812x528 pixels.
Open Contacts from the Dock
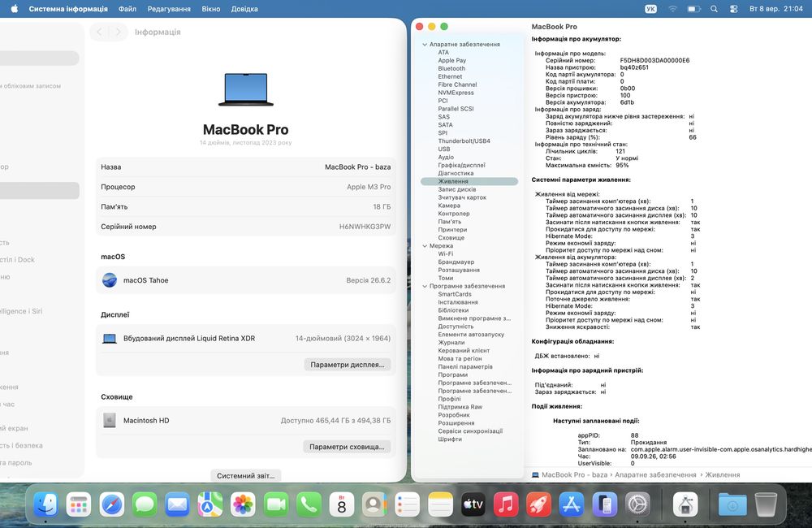(374, 504)
